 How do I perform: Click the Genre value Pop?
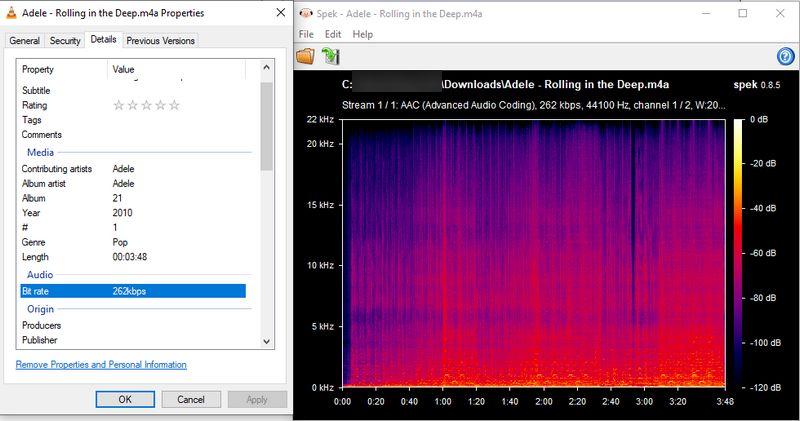[x=120, y=242]
